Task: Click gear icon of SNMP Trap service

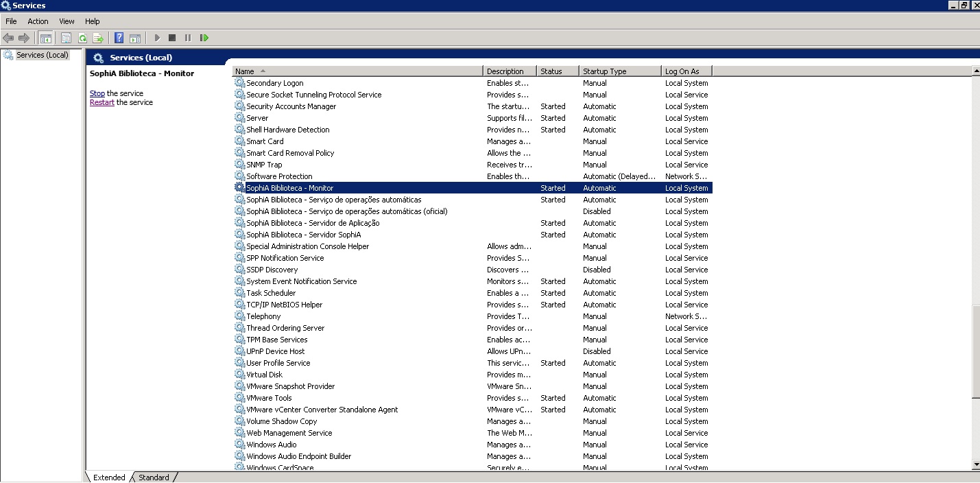Action: pos(239,165)
